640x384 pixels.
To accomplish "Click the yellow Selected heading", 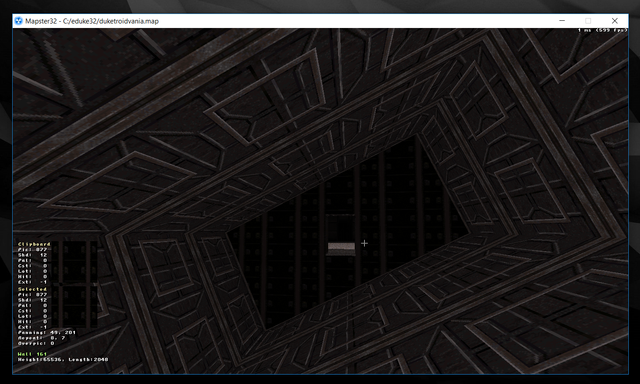I will (x=32, y=289).
